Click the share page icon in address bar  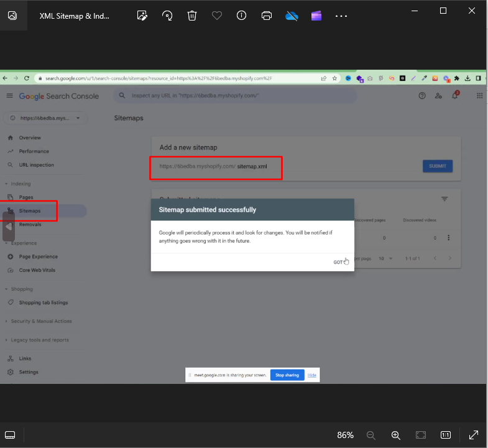click(x=324, y=78)
